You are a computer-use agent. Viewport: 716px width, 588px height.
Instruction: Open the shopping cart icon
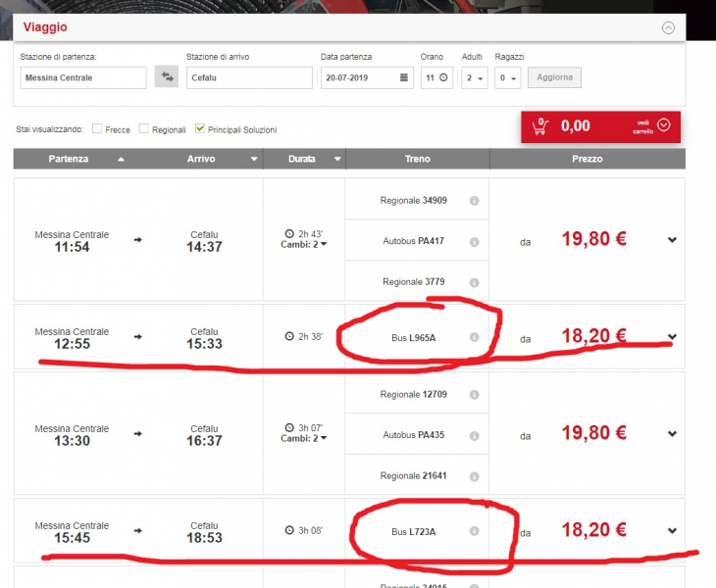pos(540,126)
